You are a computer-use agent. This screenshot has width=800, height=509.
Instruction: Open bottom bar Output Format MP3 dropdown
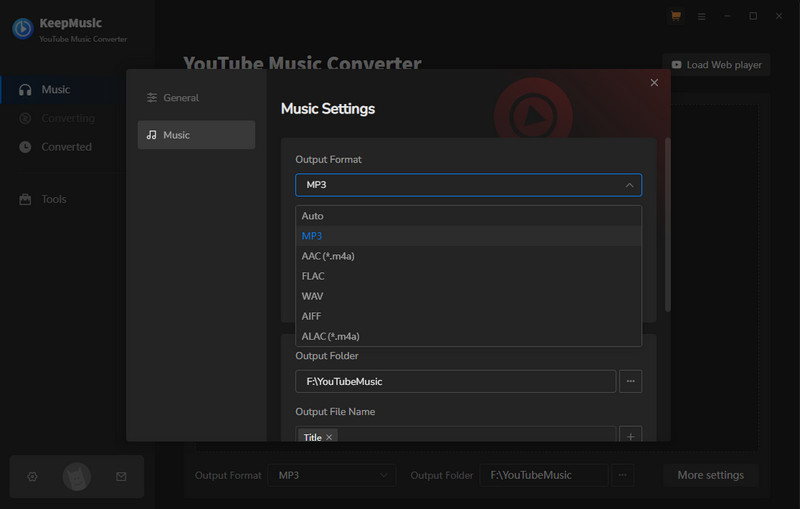(332, 475)
